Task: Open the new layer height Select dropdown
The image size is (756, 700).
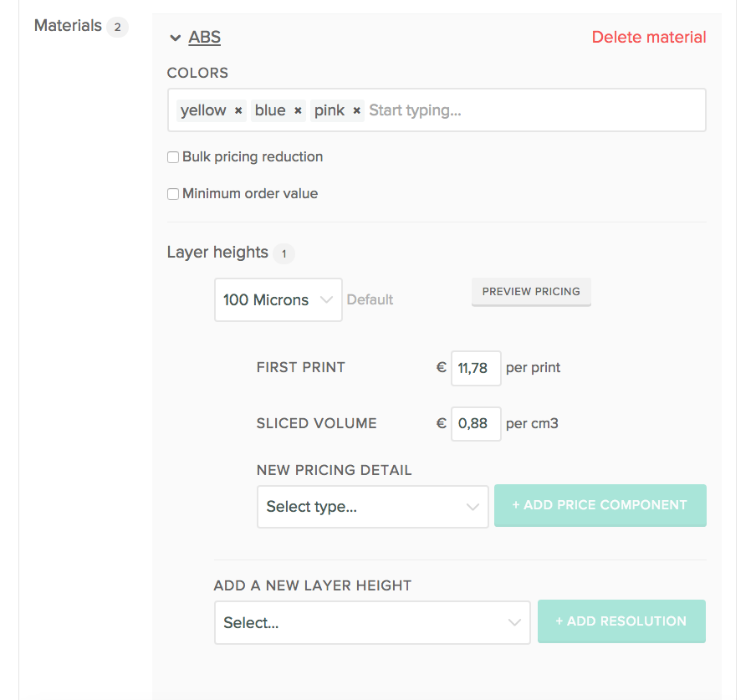Action: pyautogui.click(x=372, y=623)
